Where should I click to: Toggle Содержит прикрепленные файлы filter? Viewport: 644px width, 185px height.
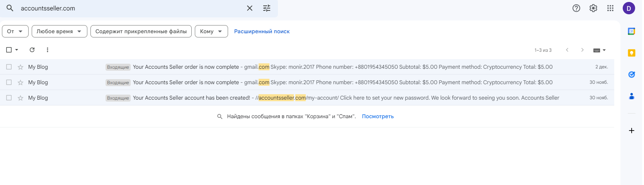[x=141, y=31]
